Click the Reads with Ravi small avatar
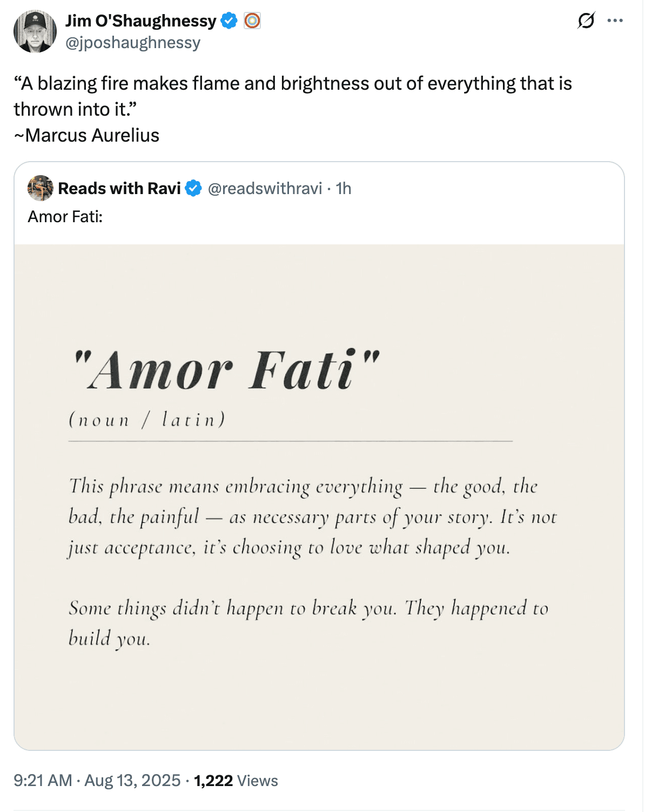Screen dimensions: 645x812 click(x=41, y=188)
